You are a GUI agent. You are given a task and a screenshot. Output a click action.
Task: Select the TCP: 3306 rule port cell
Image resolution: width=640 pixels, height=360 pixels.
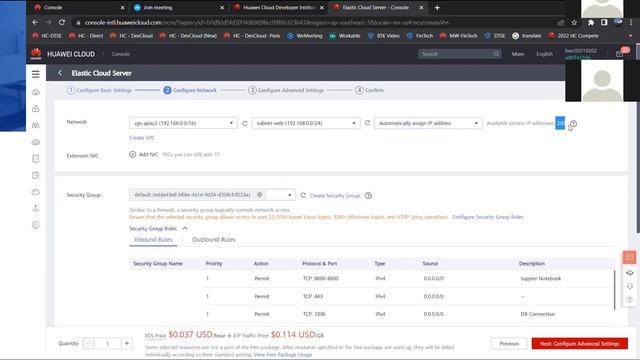(314, 314)
